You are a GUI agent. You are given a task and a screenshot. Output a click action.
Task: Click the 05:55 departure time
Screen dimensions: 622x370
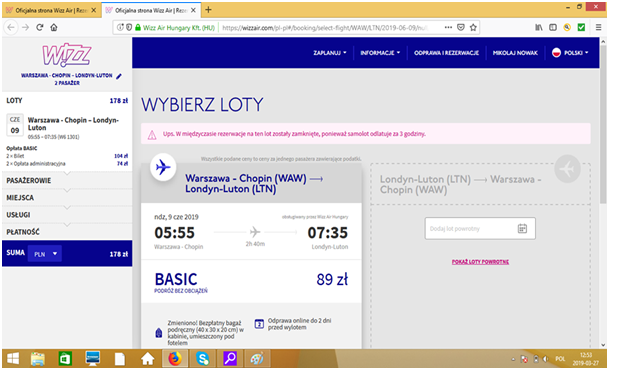point(175,233)
